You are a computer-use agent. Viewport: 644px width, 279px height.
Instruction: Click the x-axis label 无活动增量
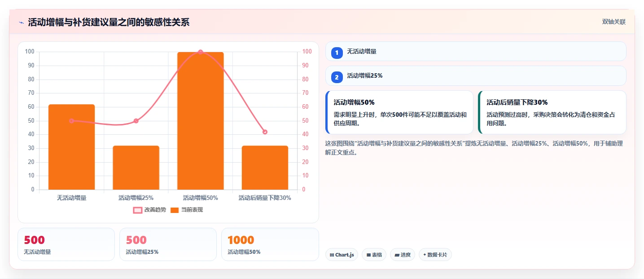click(71, 197)
